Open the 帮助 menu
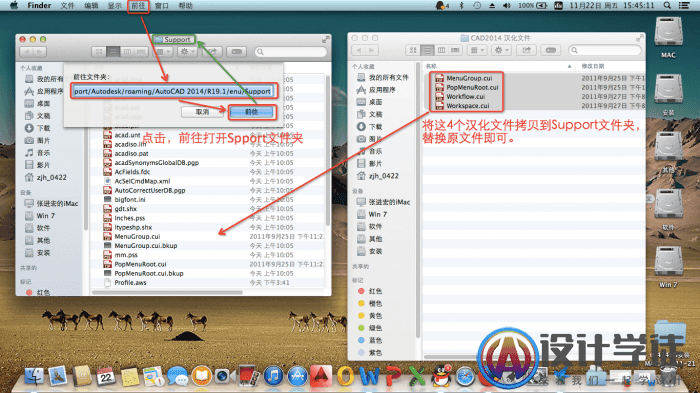This screenshot has width=700, height=393. click(185, 5)
